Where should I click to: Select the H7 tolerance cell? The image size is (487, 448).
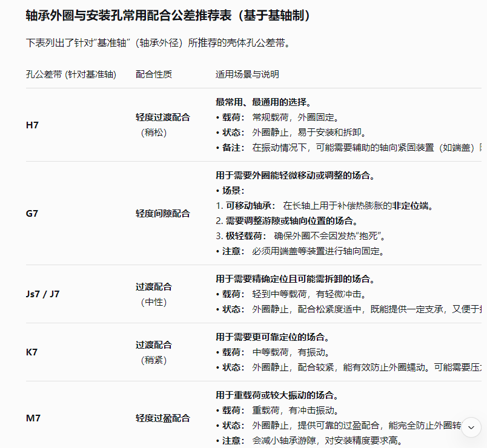(x=33, y=125)
